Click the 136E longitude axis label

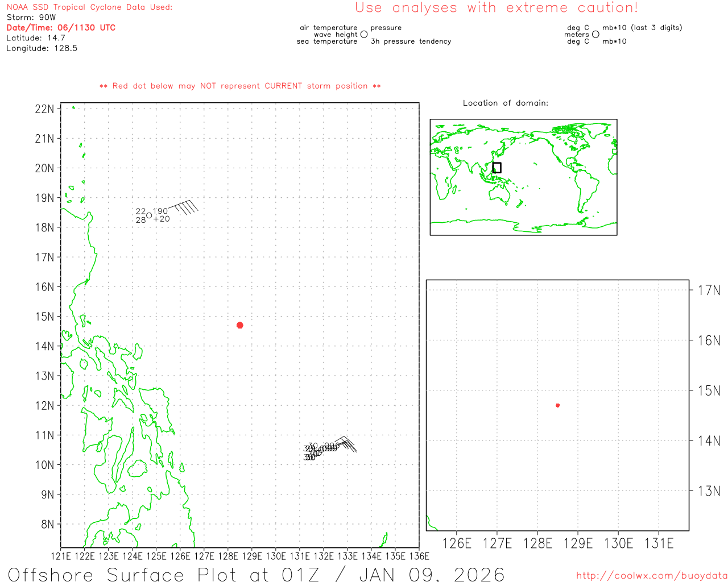419,556
